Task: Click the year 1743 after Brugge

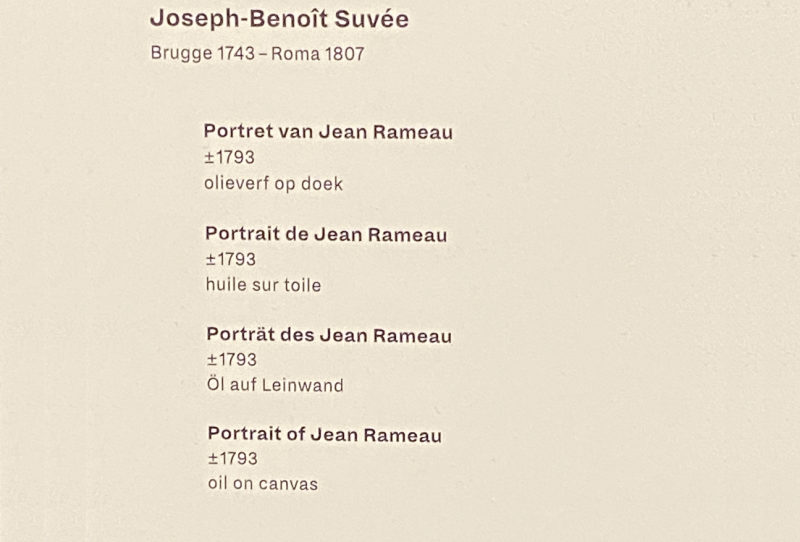Action: pos(236,53)
